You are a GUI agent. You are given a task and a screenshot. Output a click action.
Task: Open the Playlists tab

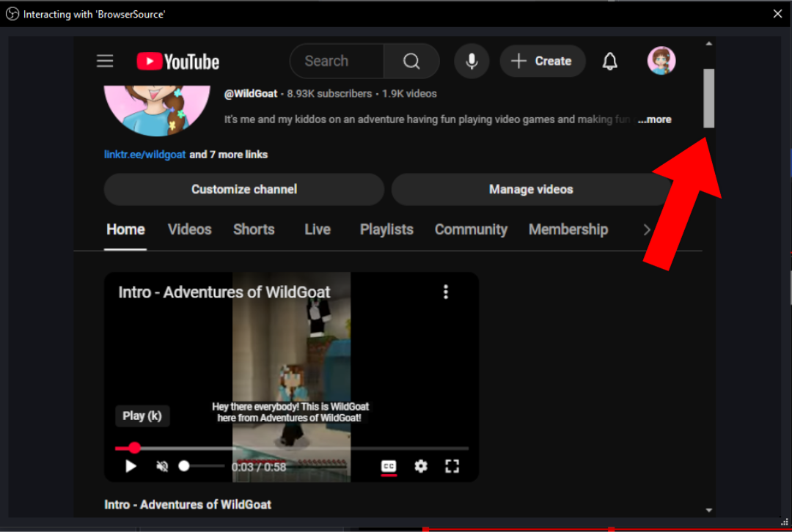pos(386,229)
